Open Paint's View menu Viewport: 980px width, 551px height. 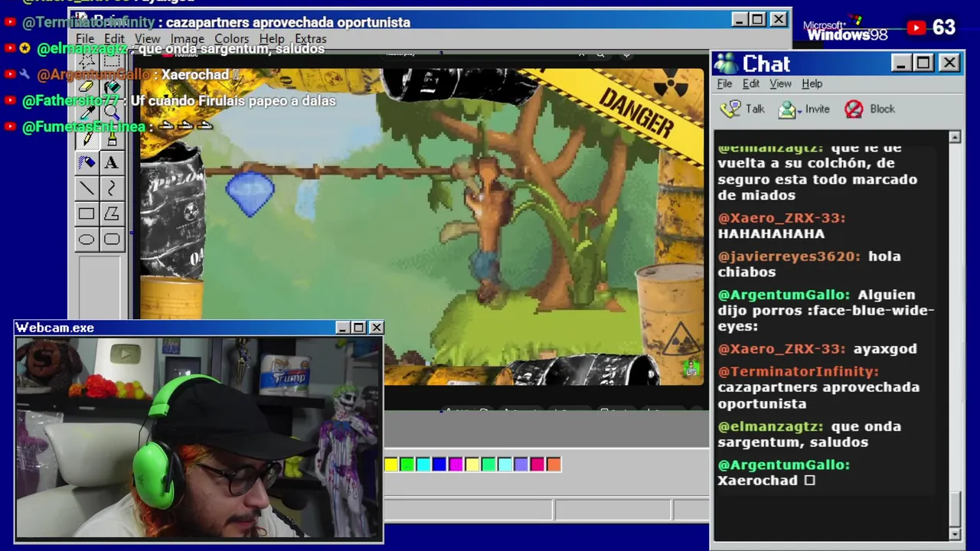[x=148, y=38]
